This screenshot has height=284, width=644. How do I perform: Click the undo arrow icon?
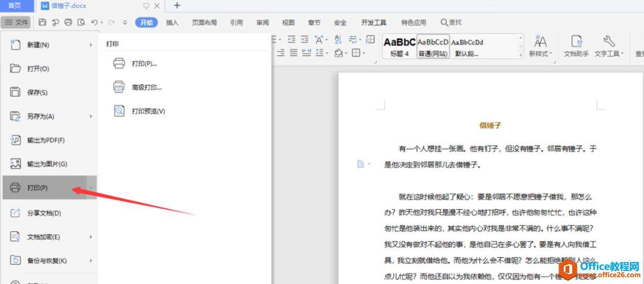94,22
